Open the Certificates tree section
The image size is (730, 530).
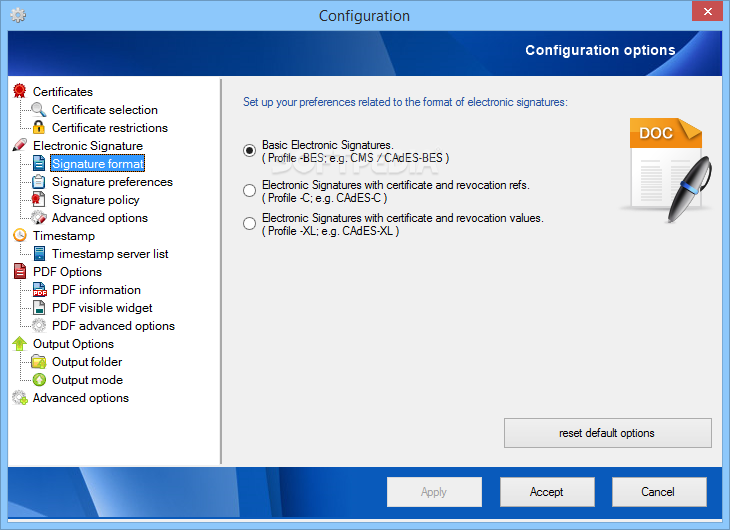[x=62, y=91]
